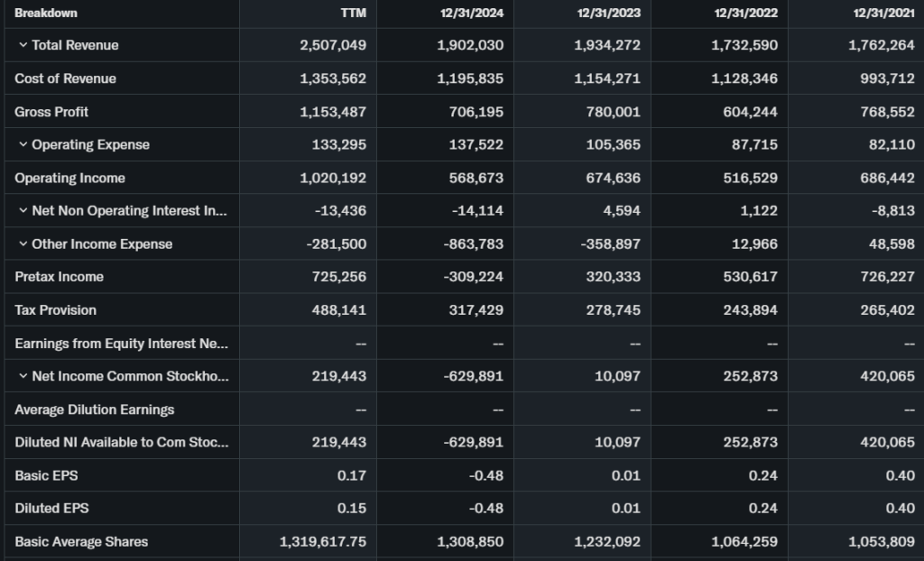This screenshot has width=924, height=561.
Task: Expand Net Non Operating Interest row chevron
Action: point(22,211)
